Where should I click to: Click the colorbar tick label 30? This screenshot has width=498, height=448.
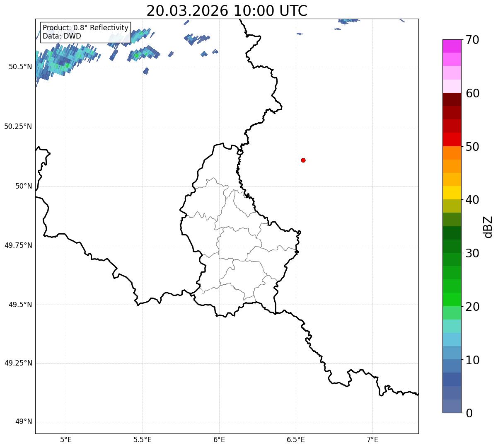point(472,253)
